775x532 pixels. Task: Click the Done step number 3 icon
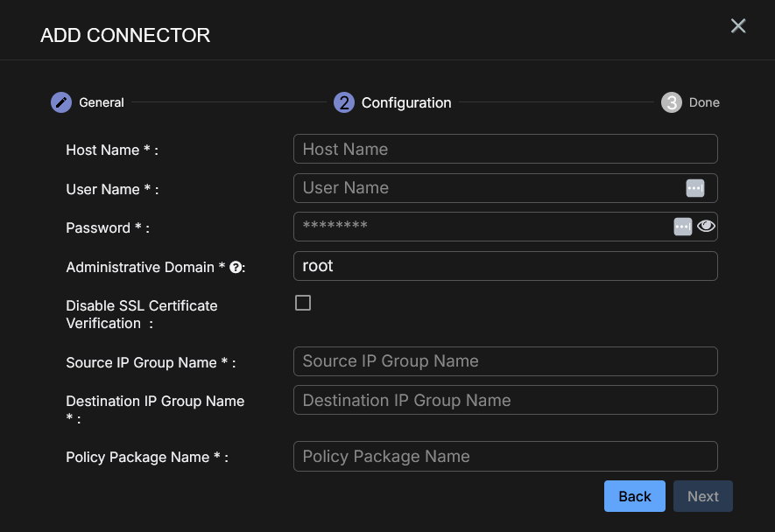671,102
